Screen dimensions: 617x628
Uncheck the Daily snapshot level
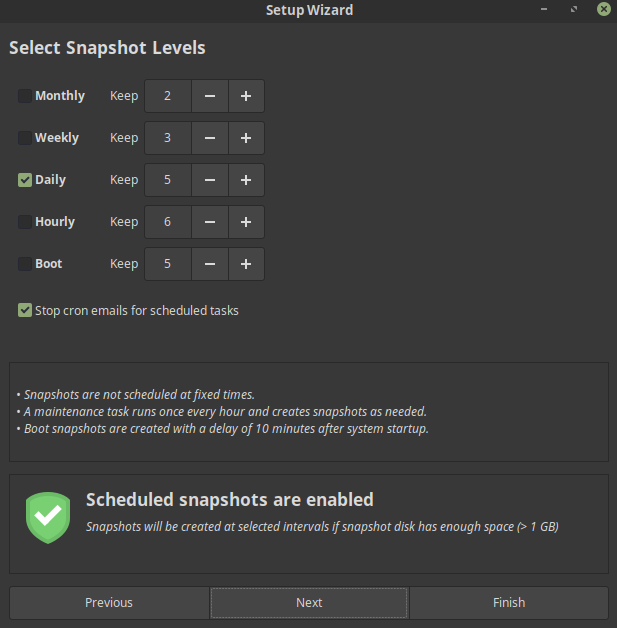(x=25, y=180)
